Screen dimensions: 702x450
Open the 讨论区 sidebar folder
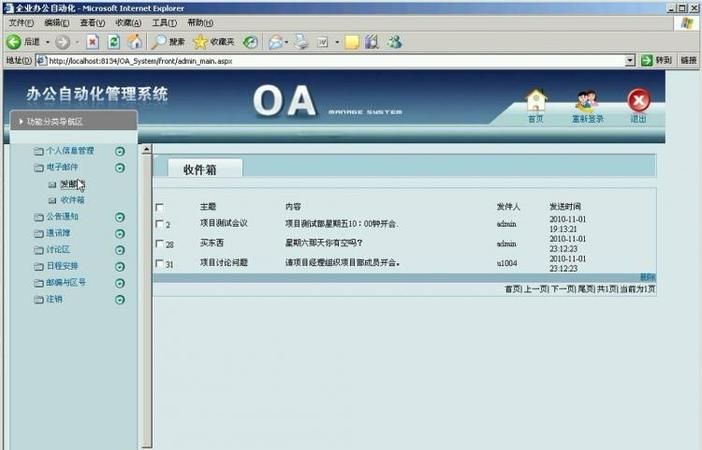pos(52,250)
